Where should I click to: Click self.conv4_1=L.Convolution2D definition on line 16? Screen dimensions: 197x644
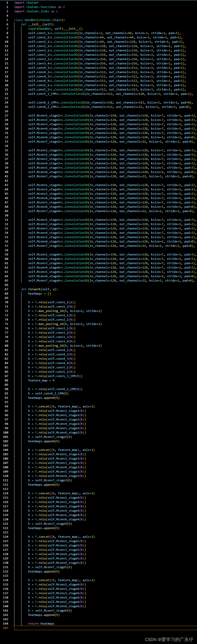(x=107, y=68)
